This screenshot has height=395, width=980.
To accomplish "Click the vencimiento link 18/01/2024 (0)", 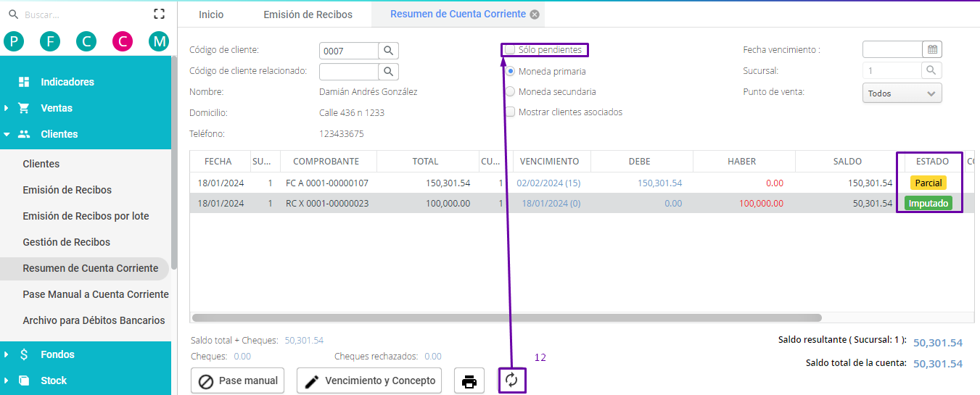I will point(551,204).
